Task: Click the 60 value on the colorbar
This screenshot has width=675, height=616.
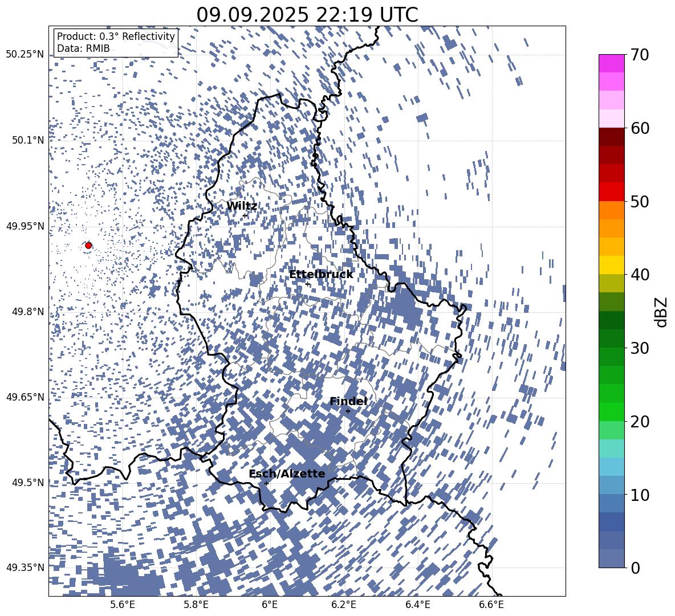Action: coord(639,128)
